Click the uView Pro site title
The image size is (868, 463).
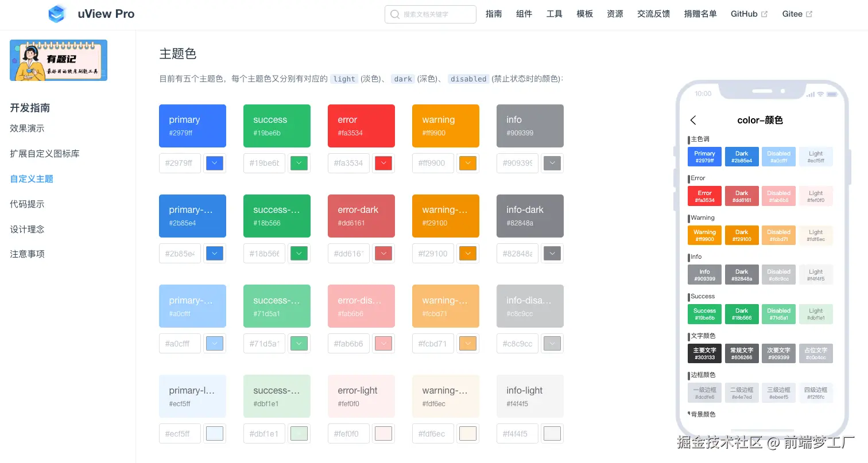(x=106, y=14)
